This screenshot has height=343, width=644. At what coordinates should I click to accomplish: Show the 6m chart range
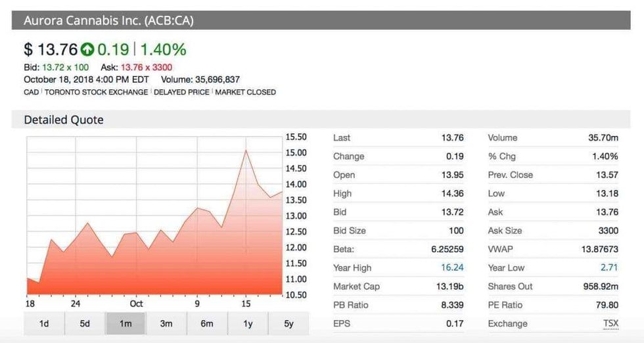click(207, 323)
